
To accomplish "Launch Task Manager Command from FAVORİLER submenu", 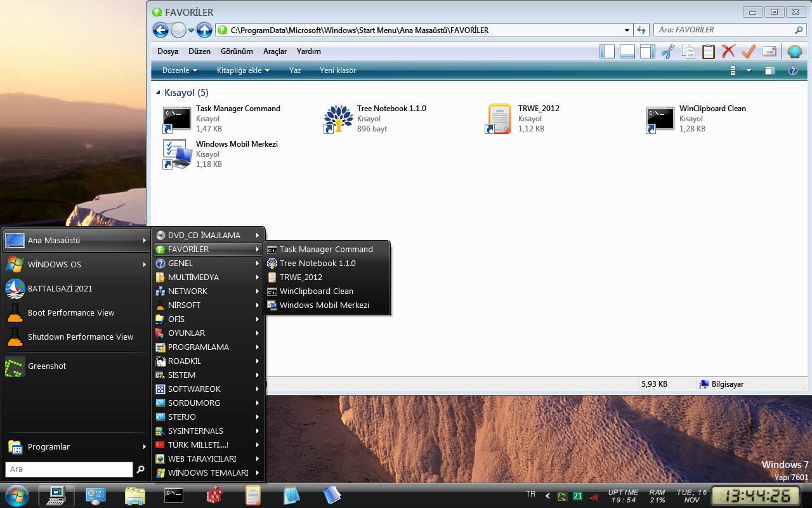I will click(327, 250).
